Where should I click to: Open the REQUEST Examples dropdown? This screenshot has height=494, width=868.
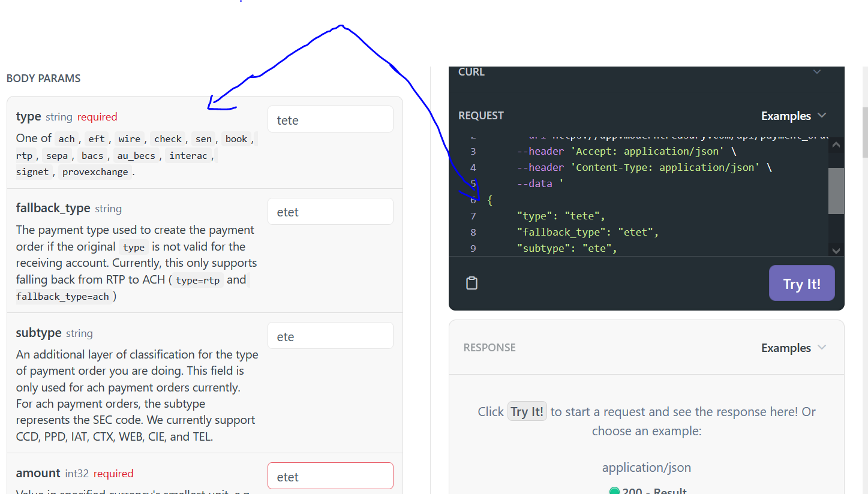(x=794, y=115)
